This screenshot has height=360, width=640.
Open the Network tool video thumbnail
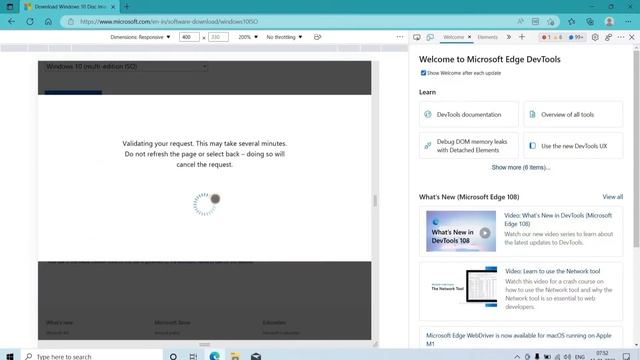[464, 287]
